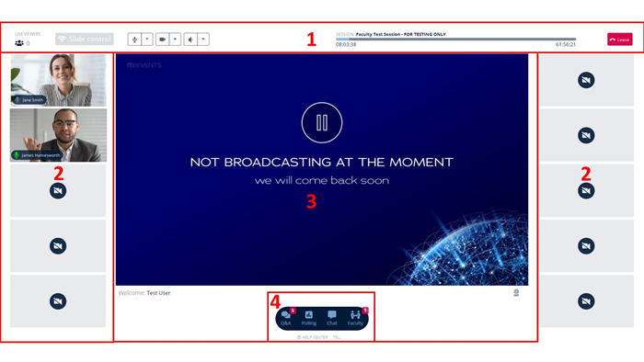The image size is (644, 362).
Task: Click the TEL link below the toolbar
Action: [338, 337]
